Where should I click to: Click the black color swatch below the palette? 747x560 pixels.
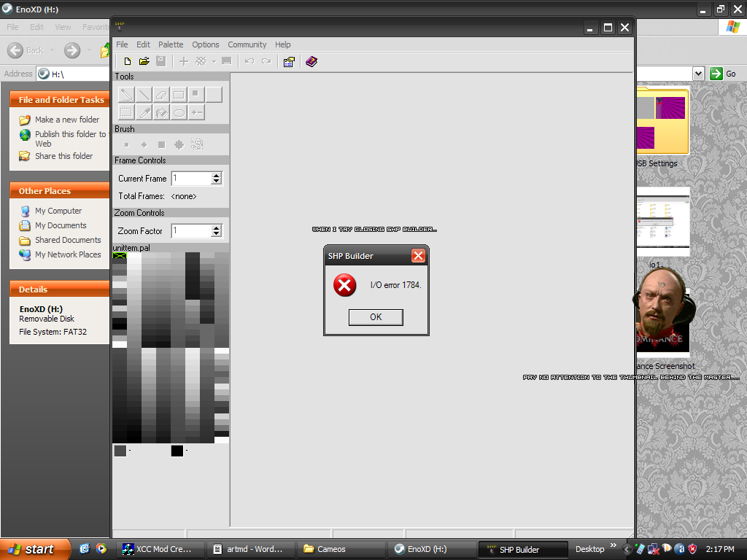coord(177,451)
